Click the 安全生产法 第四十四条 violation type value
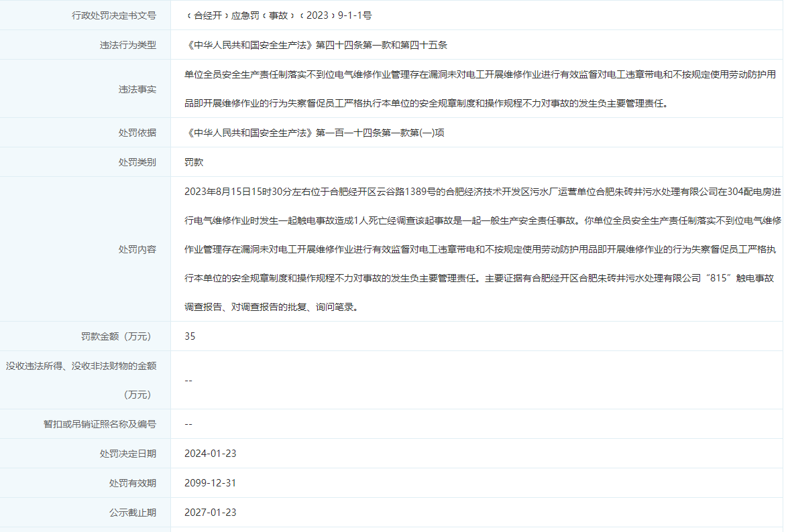This screenshot has height=532, width=792. 316,45
